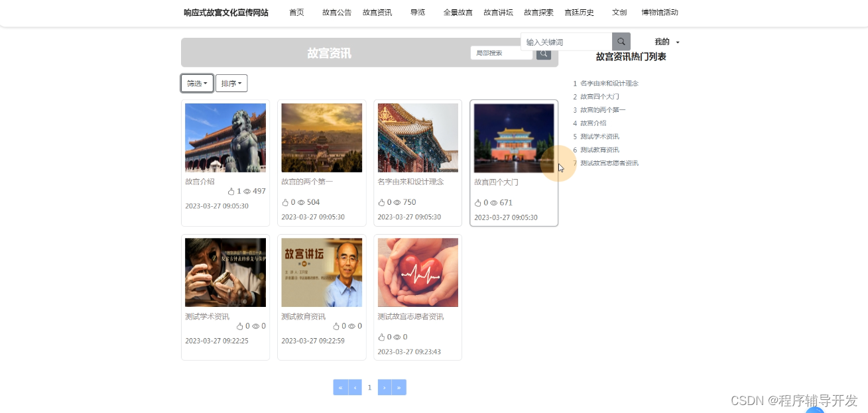This screenshot has height=413, width=868.
Task: Open 故宫公告 in the navigation bar
Action: coord(337,13)
